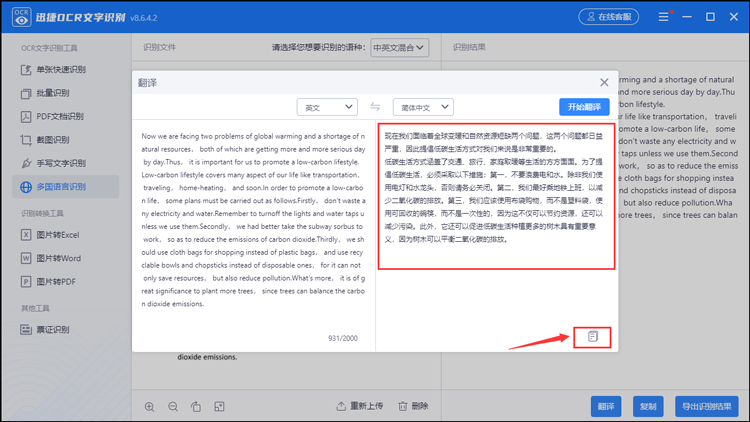Click the PDF文档识别 sidebar icon
The width and height of the screenshot is (750, 422).
pos(26,116)
